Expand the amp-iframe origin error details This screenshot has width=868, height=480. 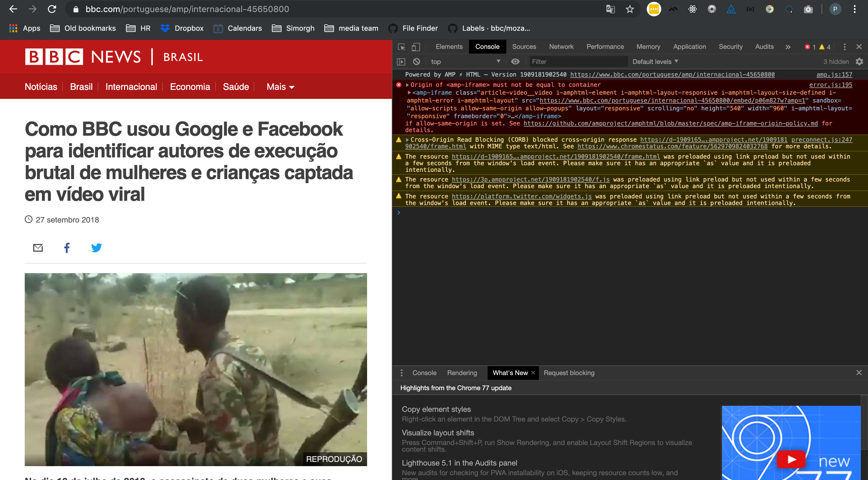tap(407, 85)
